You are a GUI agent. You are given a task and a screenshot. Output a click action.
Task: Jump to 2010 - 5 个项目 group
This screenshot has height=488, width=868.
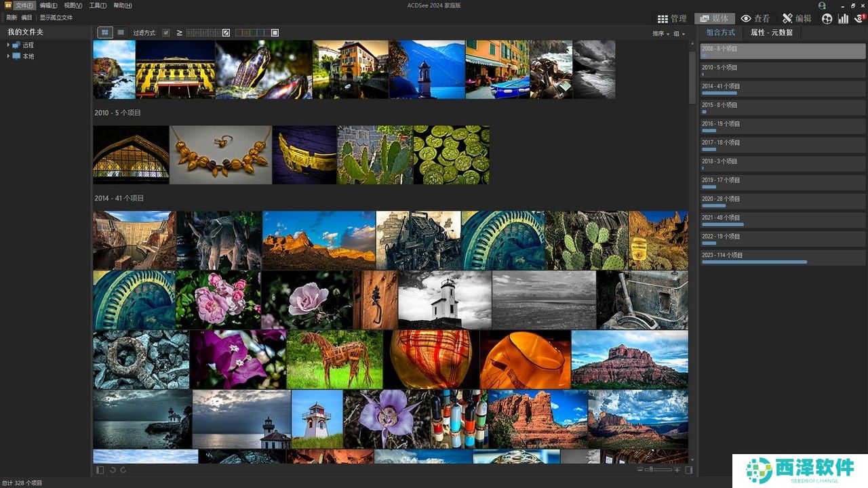pos(782,70)
